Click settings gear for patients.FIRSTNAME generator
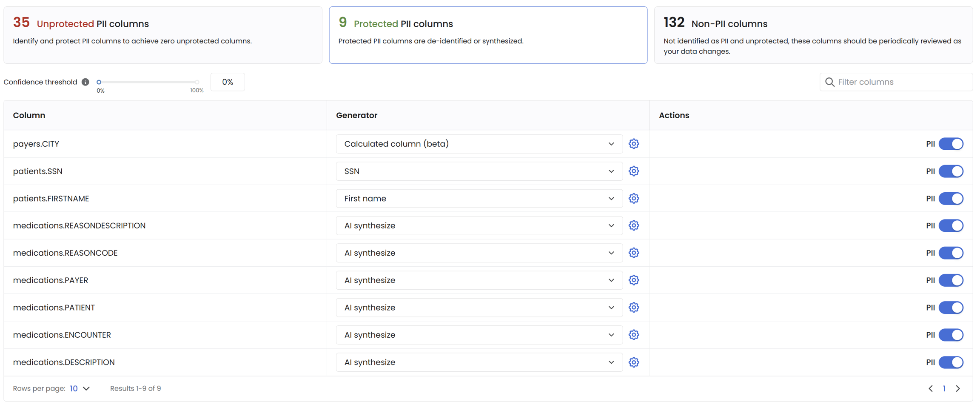Image resolution: width=980 pixels, height=416 pixels. pyautogui.click(x=633, y=198)
